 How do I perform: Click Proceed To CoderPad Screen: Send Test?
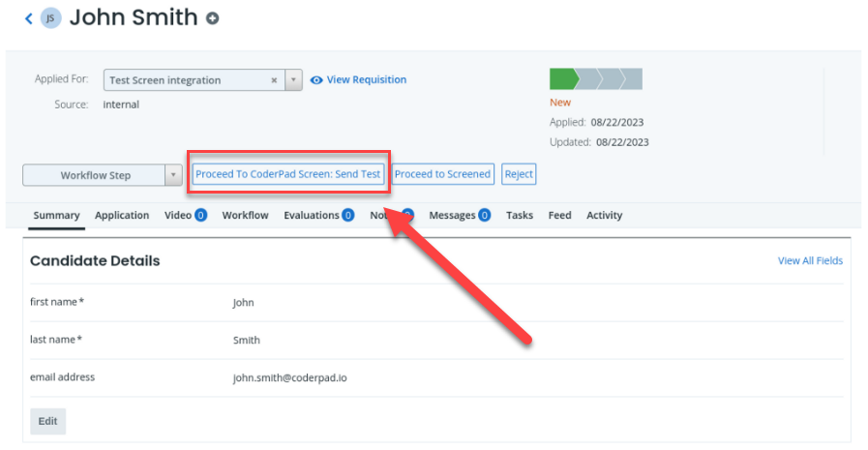coord(287,174)
